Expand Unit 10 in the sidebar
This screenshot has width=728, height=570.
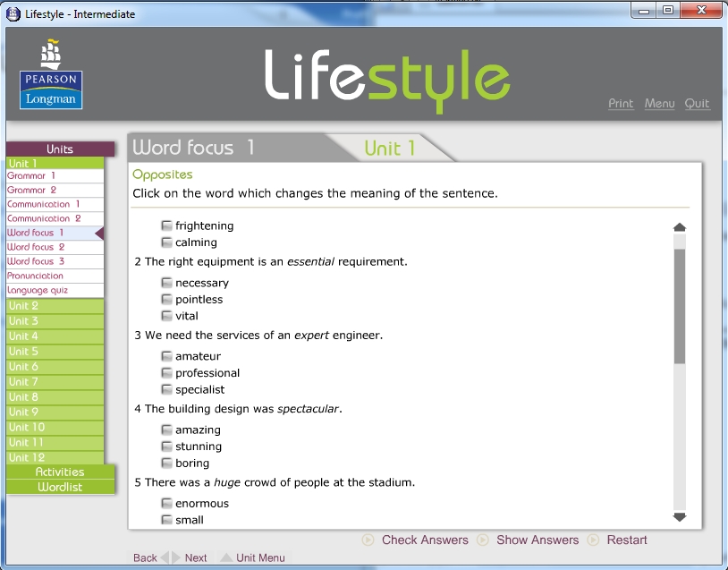55,428
